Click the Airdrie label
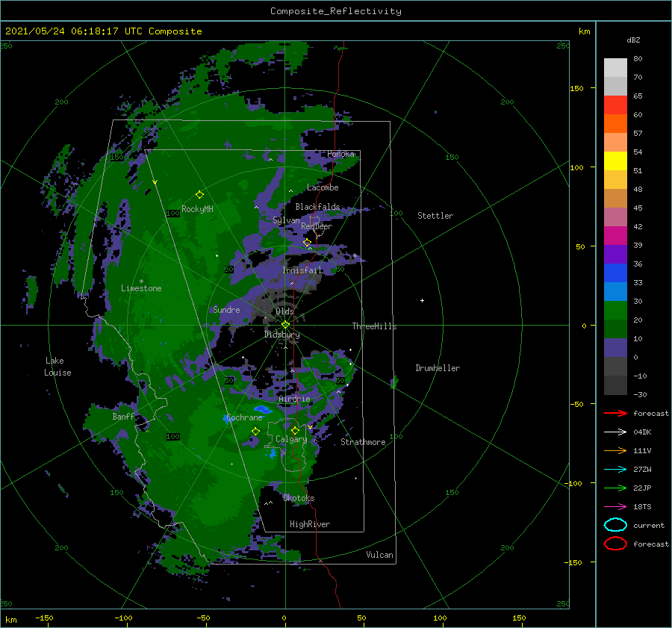This screenshot has width=672, height=628. coord(294,399)
